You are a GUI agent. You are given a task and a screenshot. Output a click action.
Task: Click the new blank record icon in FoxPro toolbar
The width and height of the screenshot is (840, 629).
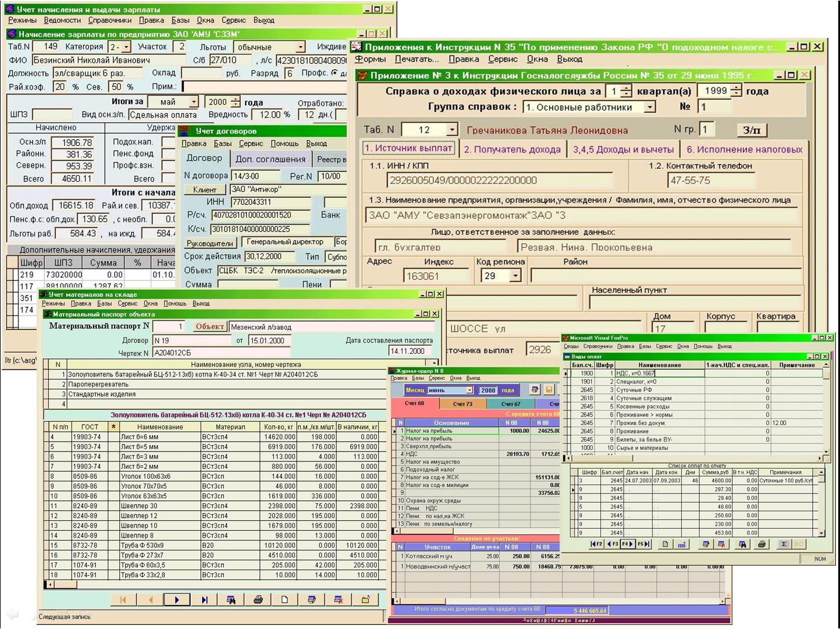(x=665, y=544)
